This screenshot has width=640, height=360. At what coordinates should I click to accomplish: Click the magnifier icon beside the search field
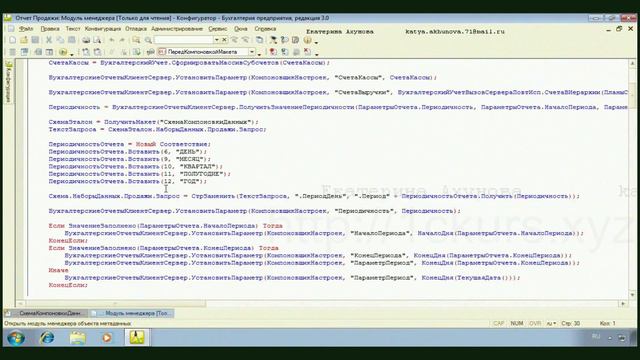click(148, 40)
